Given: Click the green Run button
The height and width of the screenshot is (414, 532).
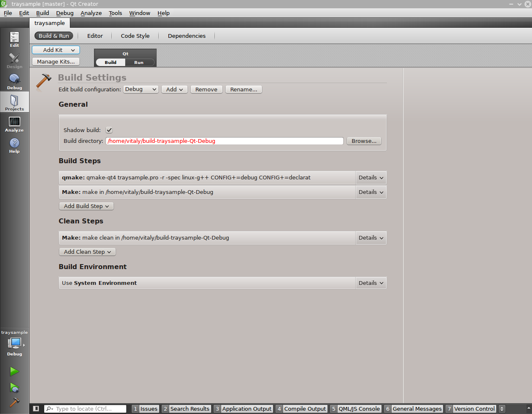Looking at the screenshot, I should tap(15, 371).
